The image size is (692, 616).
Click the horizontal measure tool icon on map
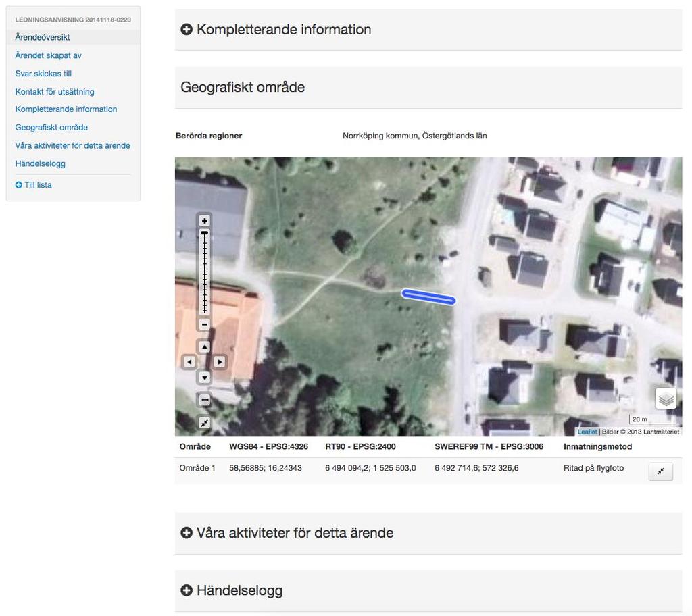coord(204,400)
